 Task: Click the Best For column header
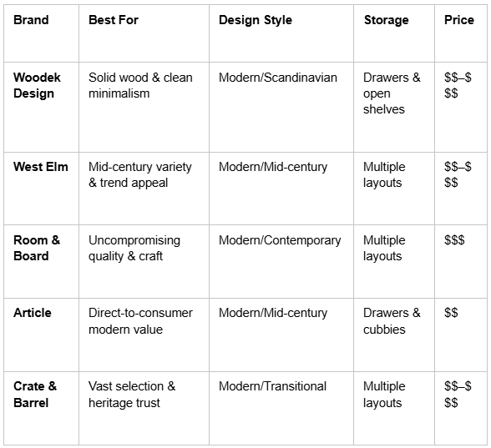click(x=144, y=33)
